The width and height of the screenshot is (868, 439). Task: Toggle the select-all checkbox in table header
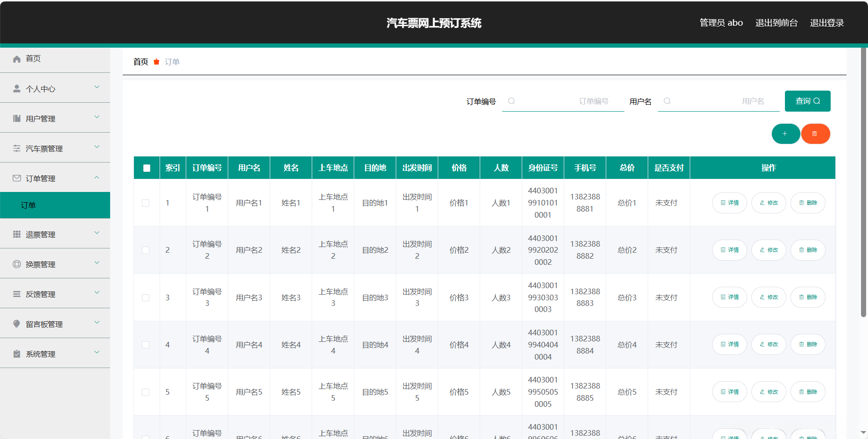[147, 168]
